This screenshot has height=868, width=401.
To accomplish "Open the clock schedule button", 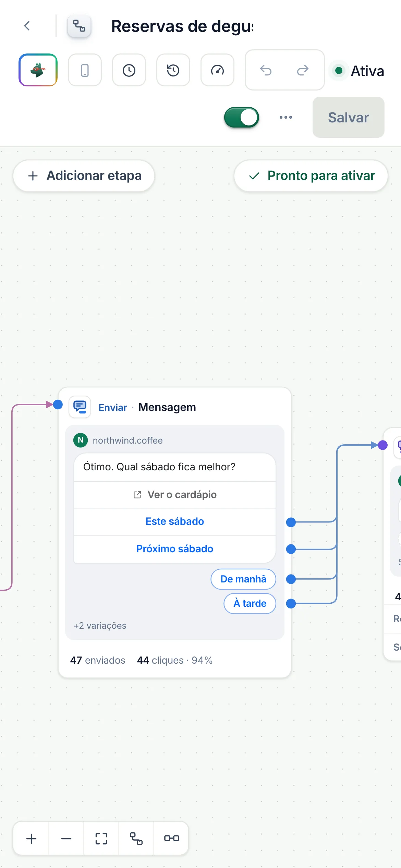I will point(129,70).
